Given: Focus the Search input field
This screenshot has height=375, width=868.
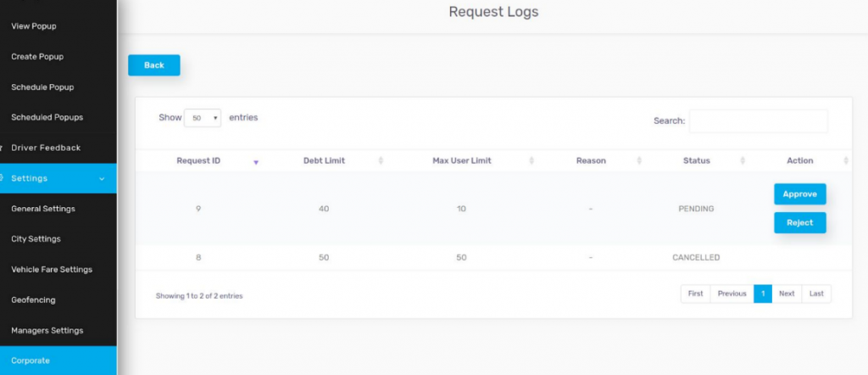Looking at the screenshot, I should (758, 121).
